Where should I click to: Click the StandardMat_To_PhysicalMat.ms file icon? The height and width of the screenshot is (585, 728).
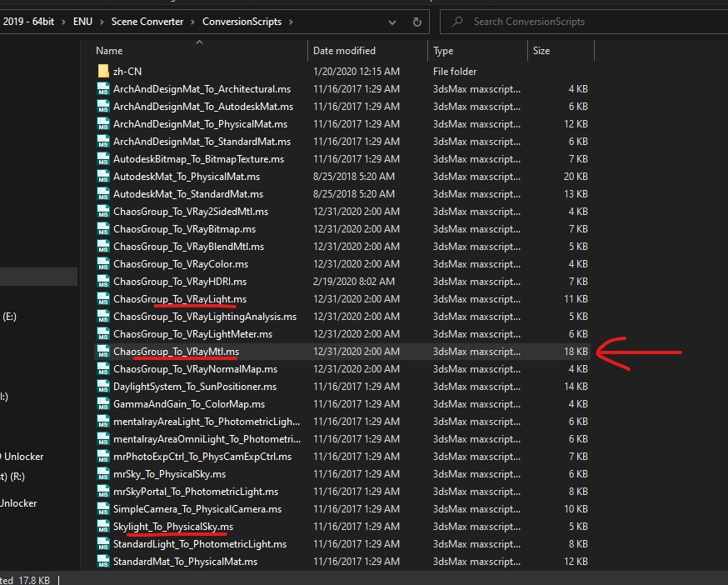[x=103, y=562]
